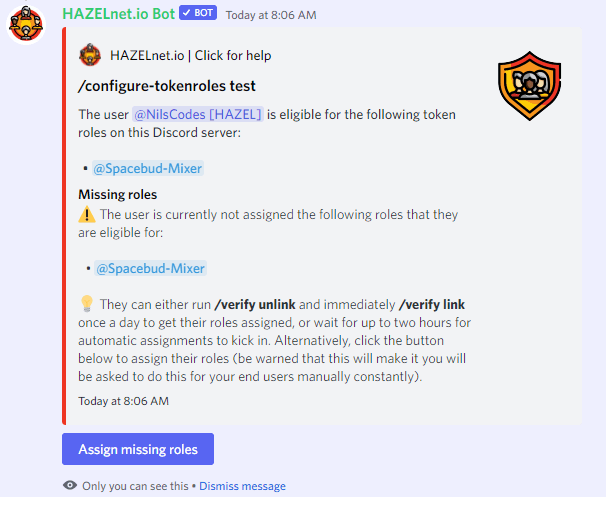The width and height of the screenshot is (606, 511).
Task: Click the small HAZELnet.io embed author icon
Action: click(x=90, y=55)
